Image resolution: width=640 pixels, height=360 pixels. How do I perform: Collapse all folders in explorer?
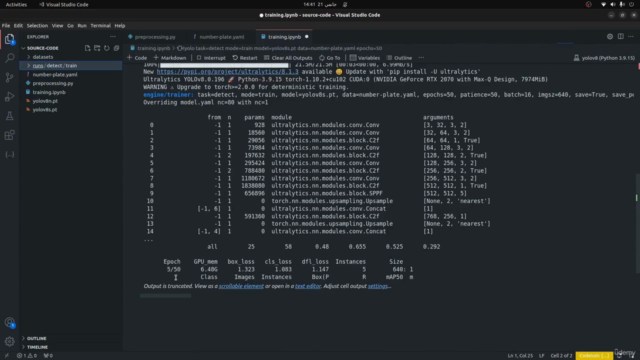coord(116,48)
